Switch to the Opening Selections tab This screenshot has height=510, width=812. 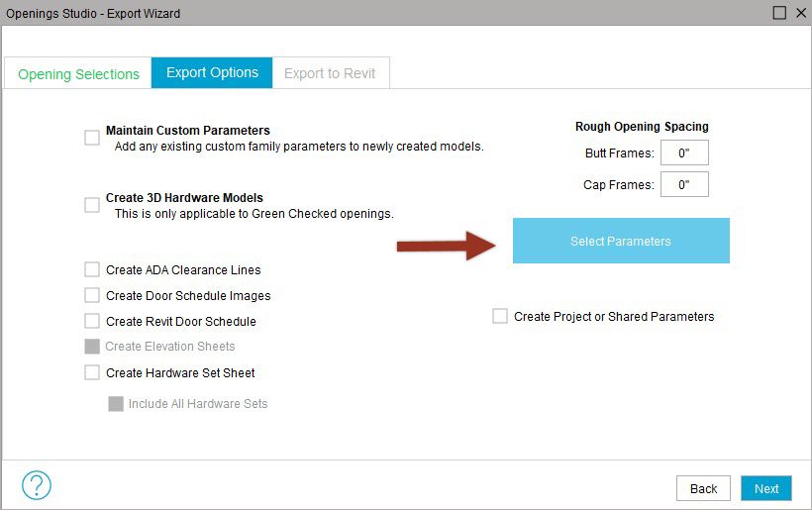(78, 73)
